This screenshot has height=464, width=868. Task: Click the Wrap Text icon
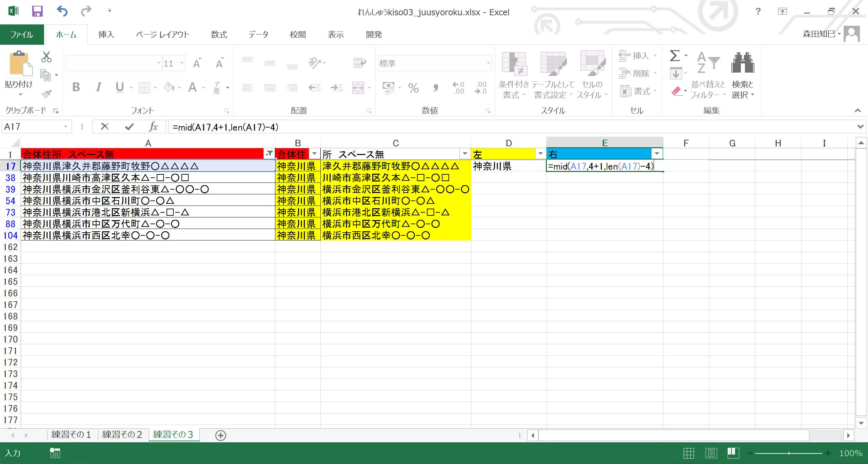point(359,63)
